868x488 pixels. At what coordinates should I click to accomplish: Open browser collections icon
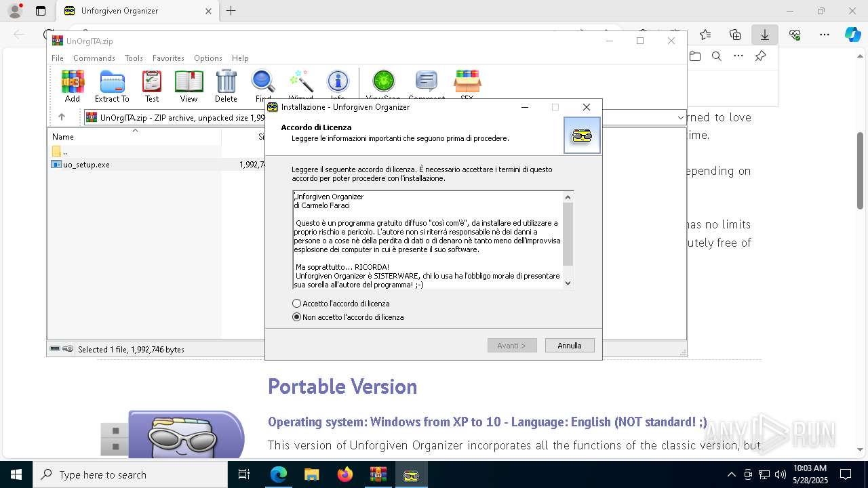pyautogui.click(x=735, y=35)
